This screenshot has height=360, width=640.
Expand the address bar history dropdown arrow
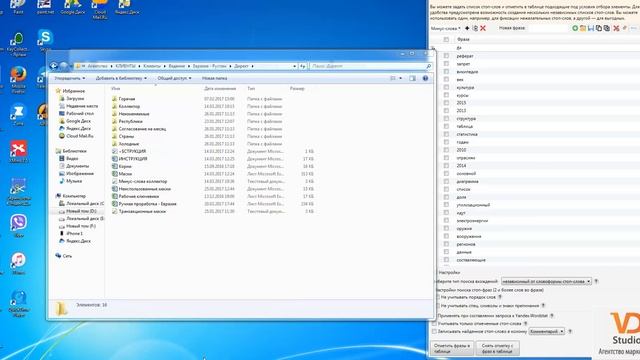pyautogui.click(x=294, y=66)
